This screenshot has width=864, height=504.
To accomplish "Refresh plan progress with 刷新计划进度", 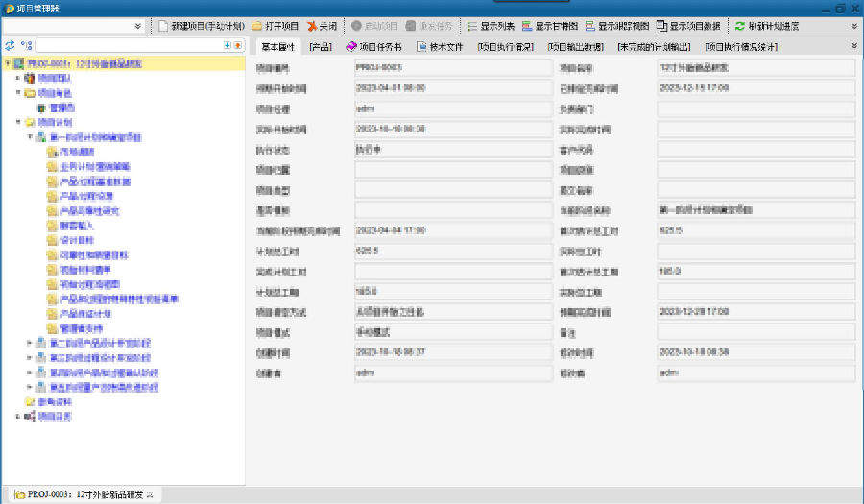I will click(x=766, y=26).
